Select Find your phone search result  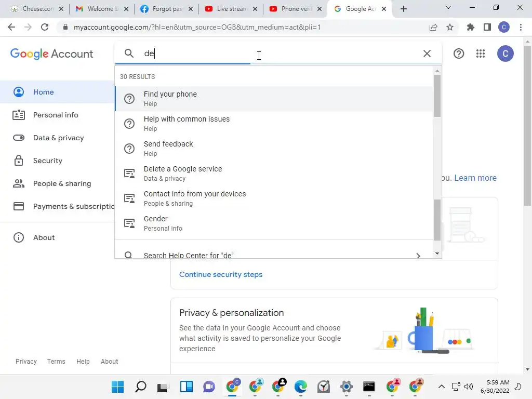coord(274,98)
